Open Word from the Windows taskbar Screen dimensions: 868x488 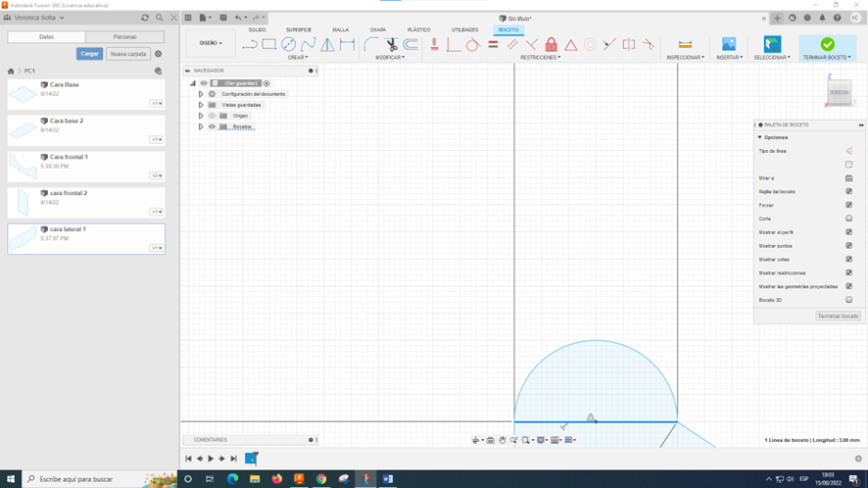pos(388,479)
